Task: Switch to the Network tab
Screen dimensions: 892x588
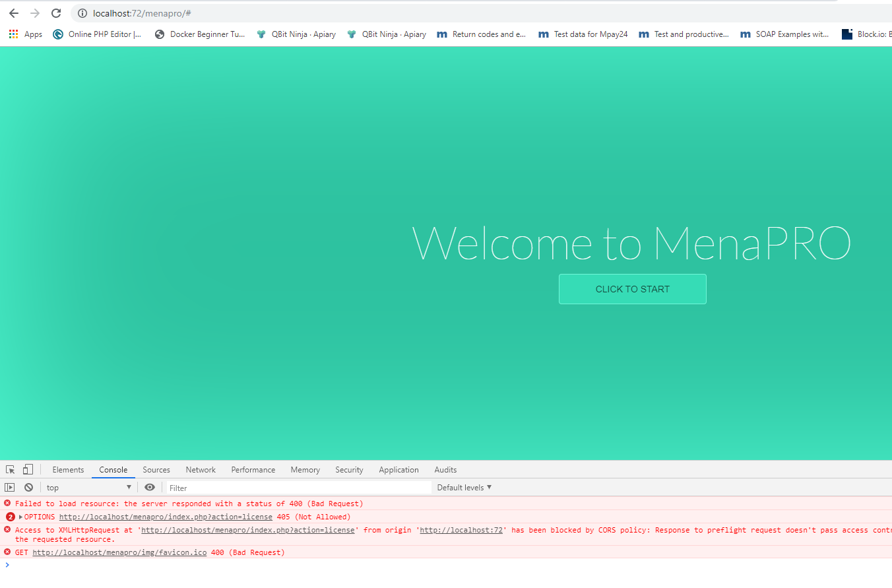Action: point(201,470)
